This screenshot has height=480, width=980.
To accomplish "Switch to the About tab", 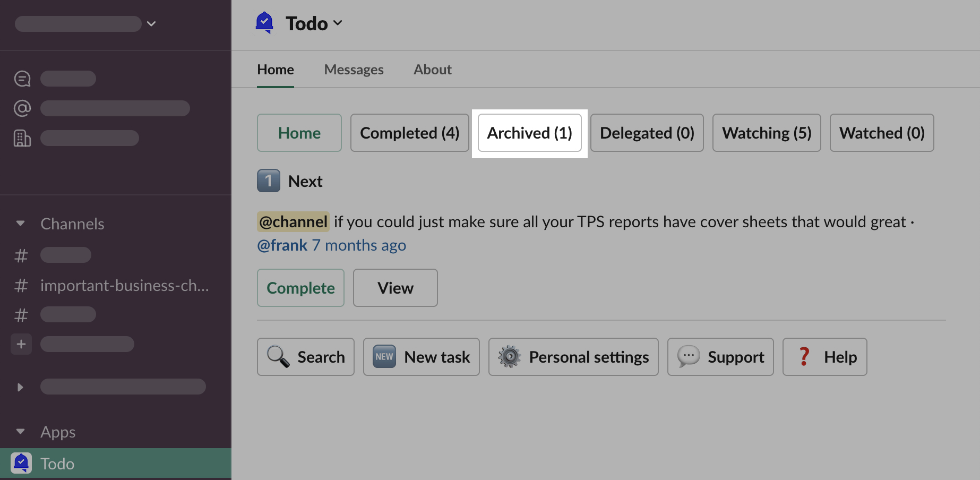I will (433, 70).
